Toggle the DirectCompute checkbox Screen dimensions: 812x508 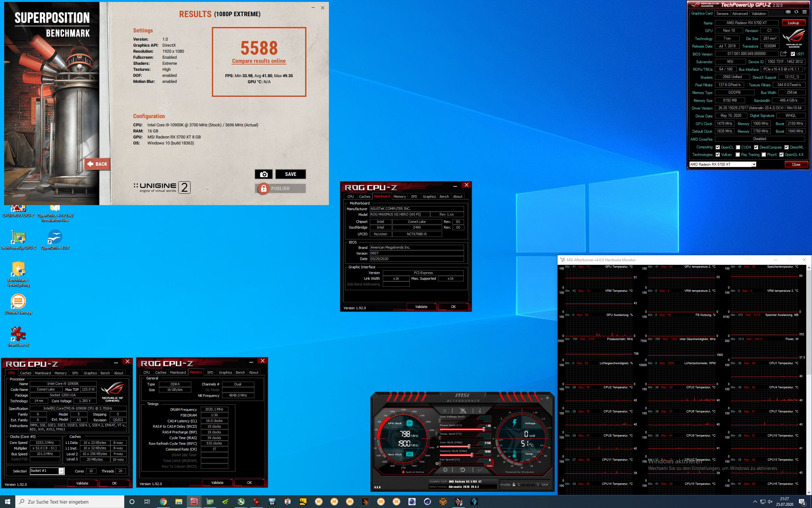[x=756, y=147]
